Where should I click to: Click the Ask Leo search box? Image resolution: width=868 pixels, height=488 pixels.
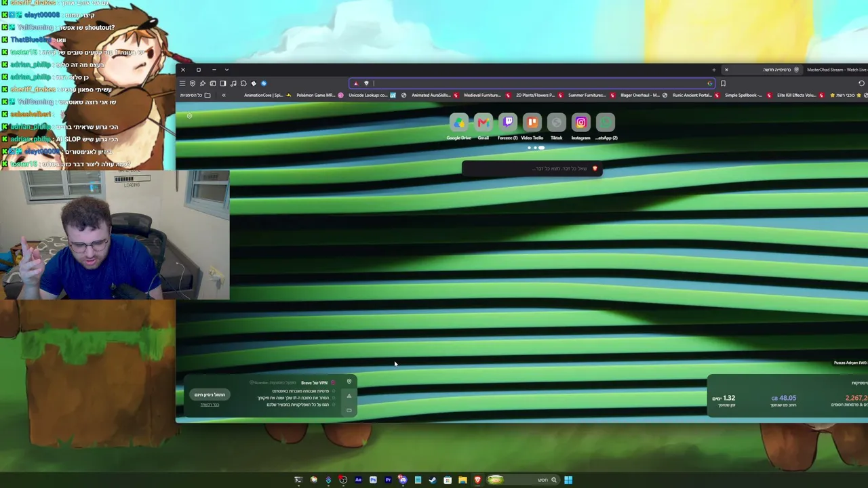532,169
